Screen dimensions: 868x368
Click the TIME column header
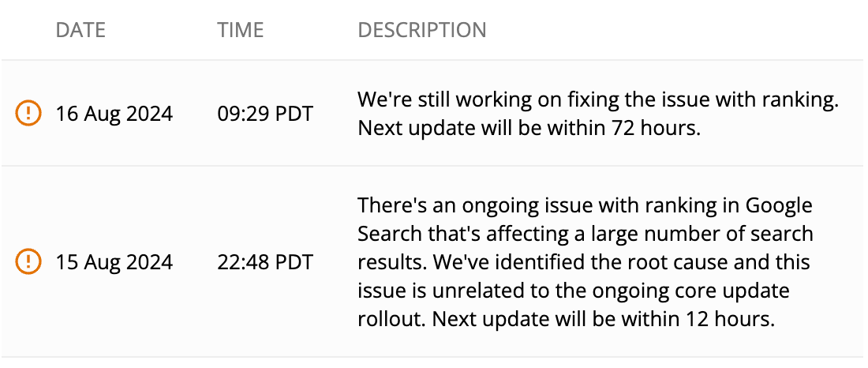click(240, 31)
